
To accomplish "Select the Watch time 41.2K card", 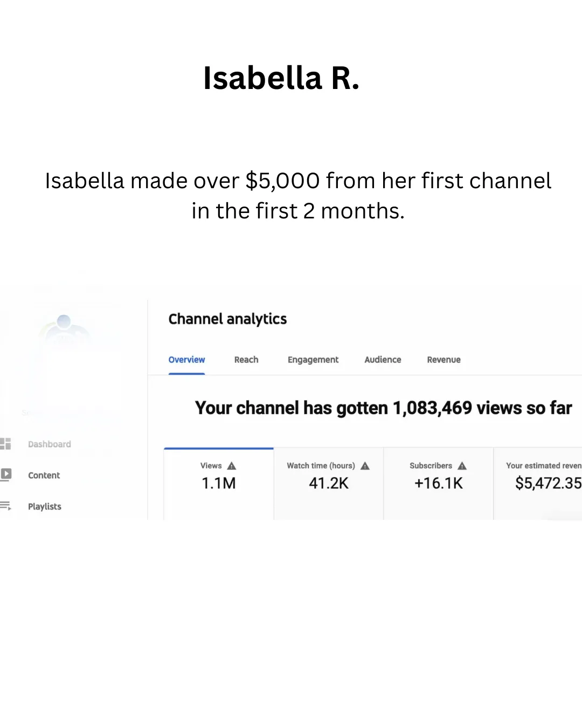I will pos(329,484).
